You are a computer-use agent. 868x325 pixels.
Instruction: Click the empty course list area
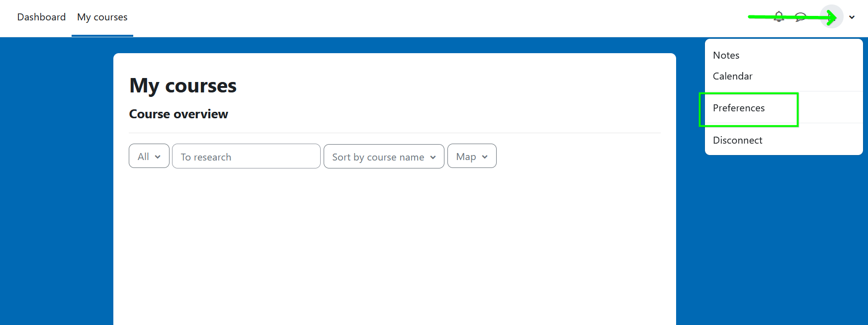pos(394,248)
